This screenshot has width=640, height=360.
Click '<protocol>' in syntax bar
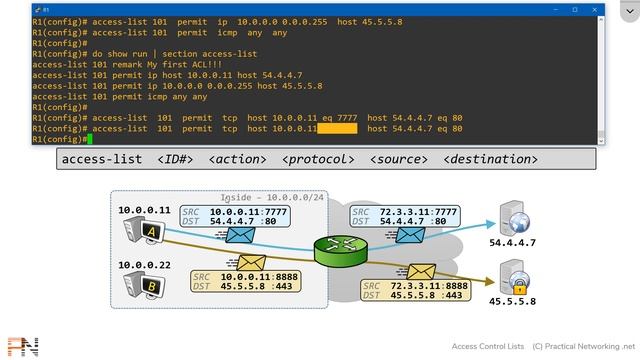coord(318,159)
